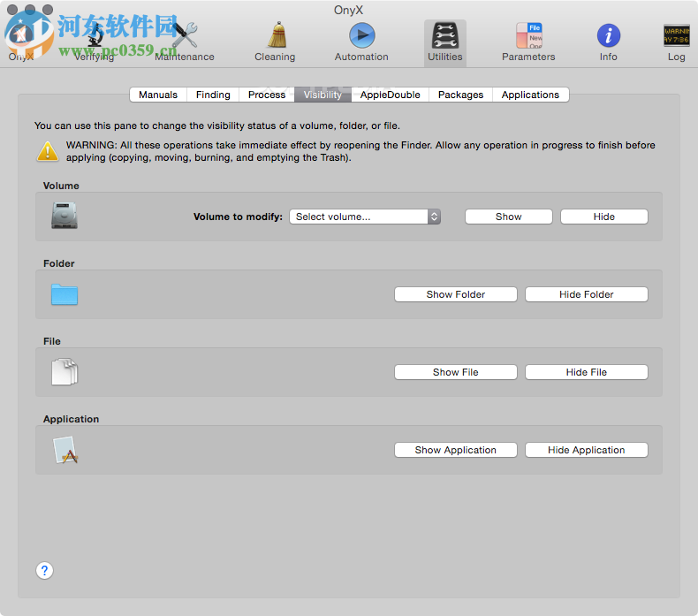The image size is (698, 616).
Task: Click the volume Show button
Action: [509, 217]
